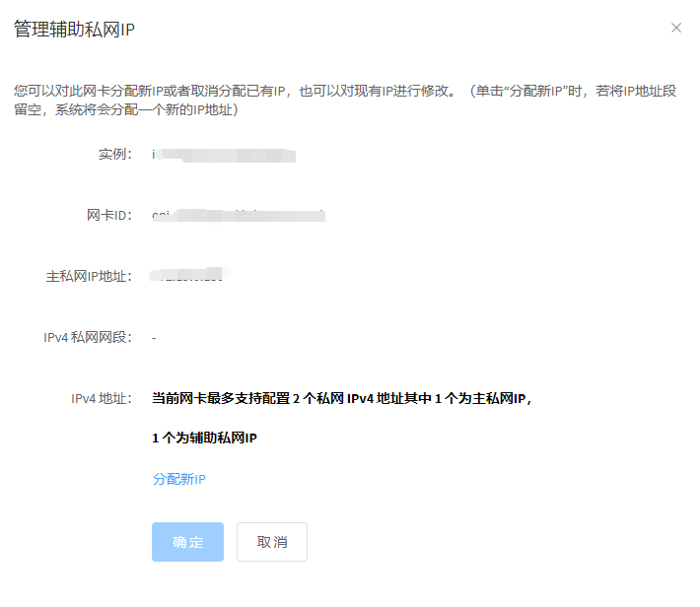Click the 主私网IP地址 label
This screenshot has height=607, width=700.
[89, 276]
